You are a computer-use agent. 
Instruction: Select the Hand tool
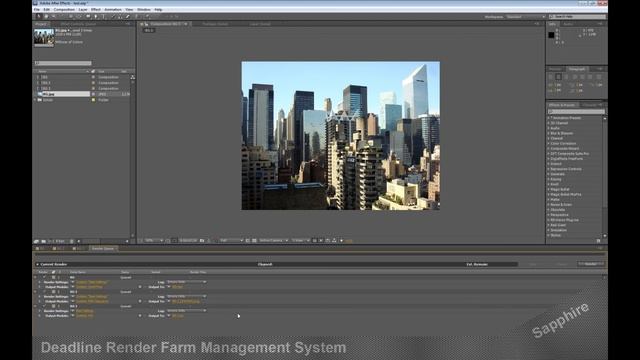click(x=46, y=16)
